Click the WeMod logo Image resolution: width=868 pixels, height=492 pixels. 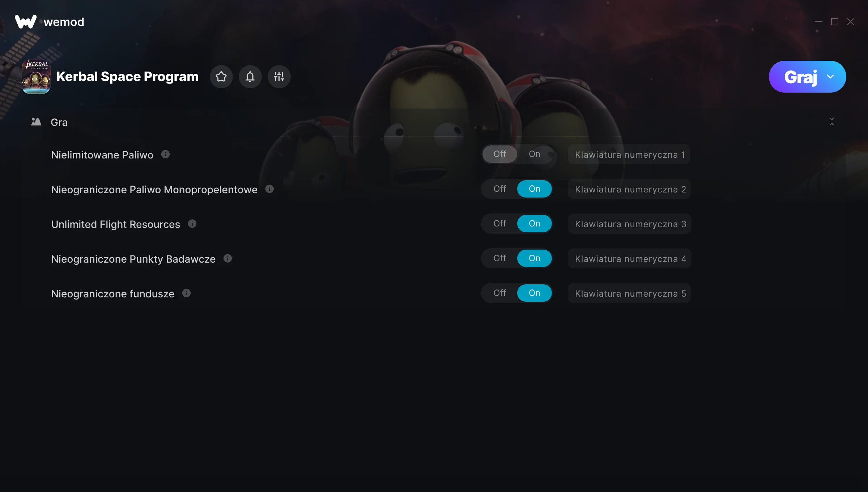coord(50,22)
